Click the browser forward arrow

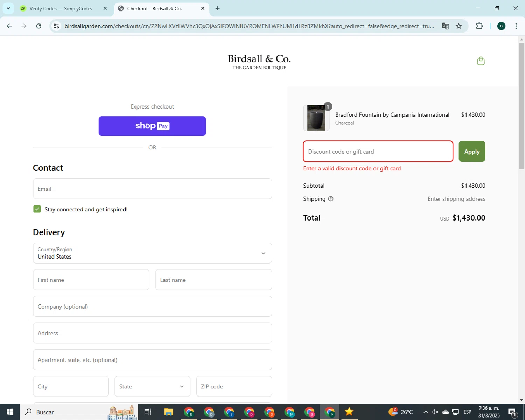24,26
